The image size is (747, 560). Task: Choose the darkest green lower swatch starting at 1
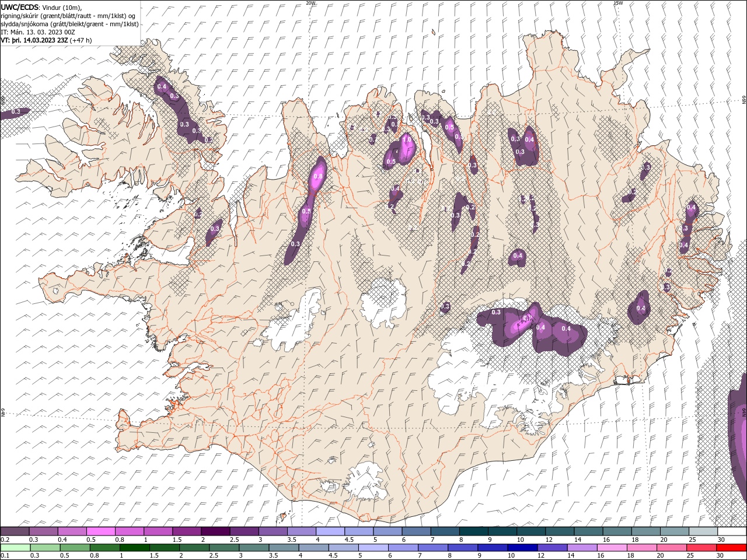pyautogui.click(x=134, y=548)
